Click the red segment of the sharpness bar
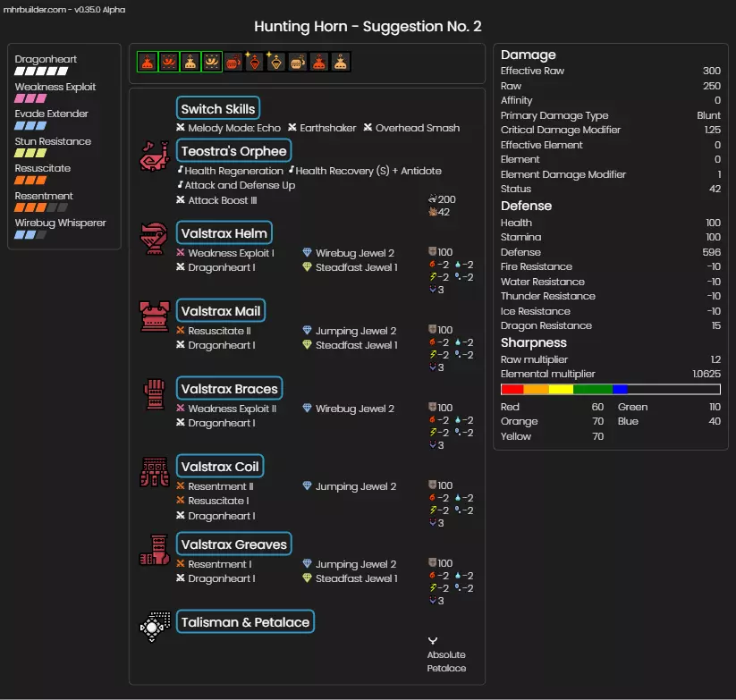Viewport: 736px width, 700px height. pos(512,389)
